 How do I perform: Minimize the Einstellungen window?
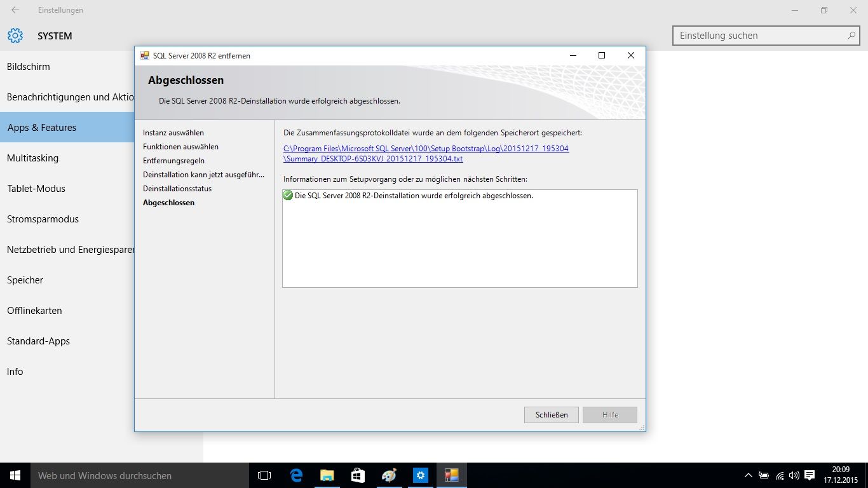coord(795,10)
